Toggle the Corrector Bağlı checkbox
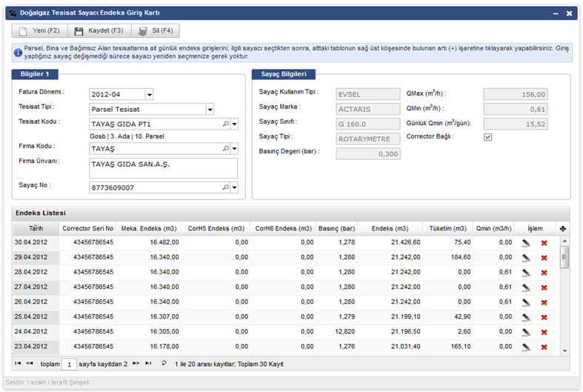 click(x=488, y=137)
